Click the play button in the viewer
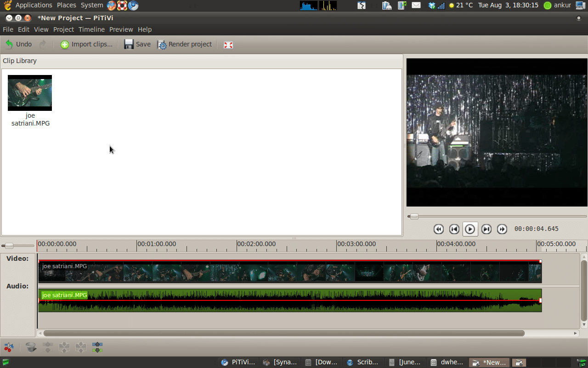This screenshot has height=368, width=588. tap(470, 229)
